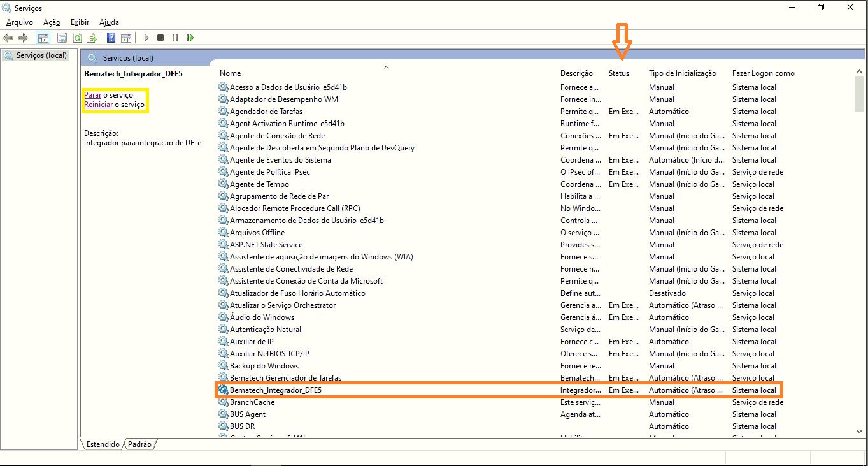Click the Stop Service square icon
This screenshot has width=868, height=466.
pos(160,38)
